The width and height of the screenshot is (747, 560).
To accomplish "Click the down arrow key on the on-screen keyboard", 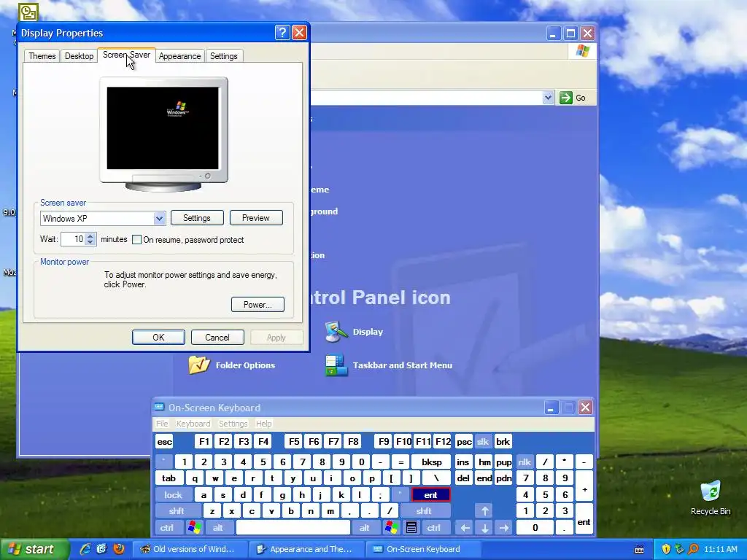I will click(x=484, y=528).
